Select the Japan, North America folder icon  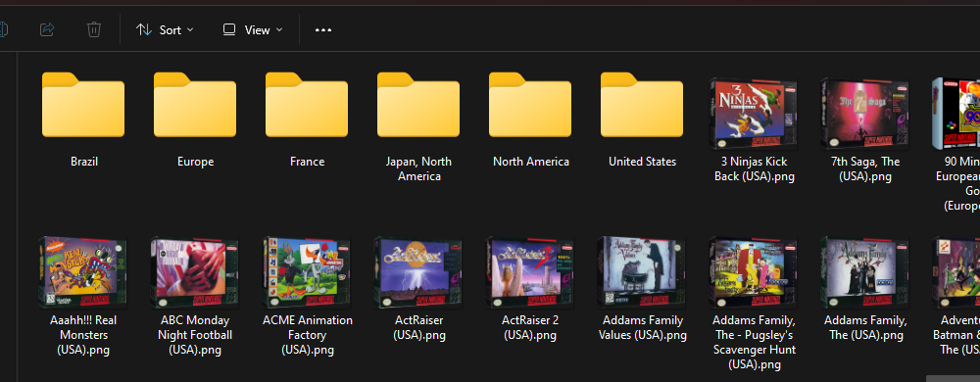click(418, 105)
